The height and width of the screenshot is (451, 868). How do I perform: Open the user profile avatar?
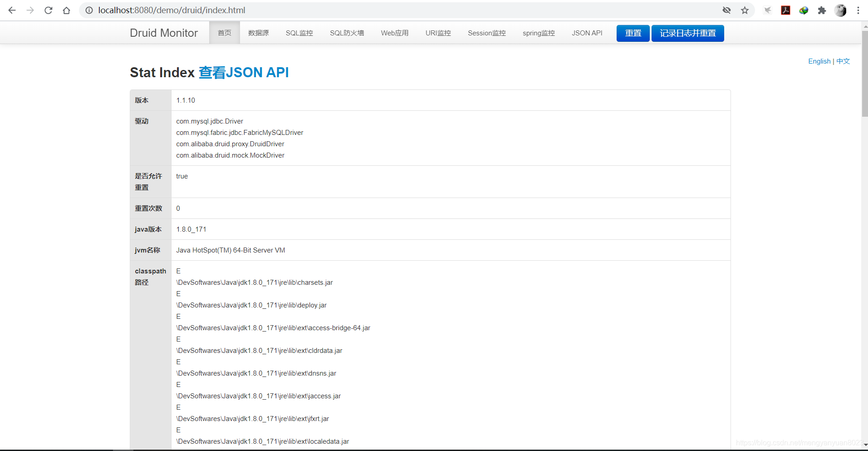pos(840,10)
